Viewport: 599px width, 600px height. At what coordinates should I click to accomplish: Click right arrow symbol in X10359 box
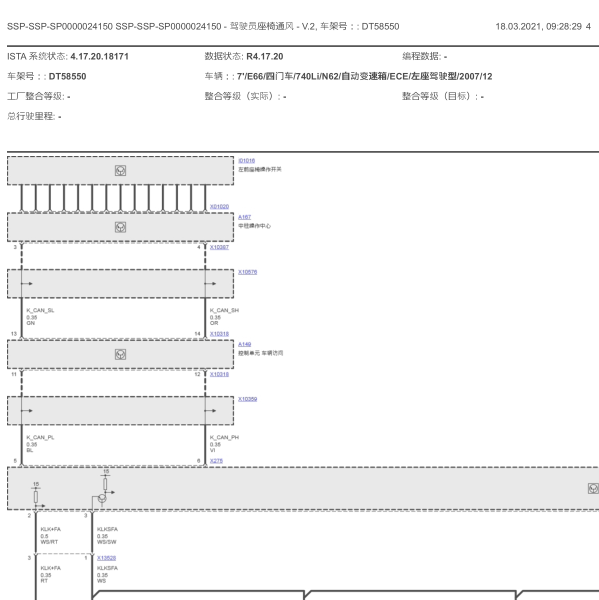point(211,411)
